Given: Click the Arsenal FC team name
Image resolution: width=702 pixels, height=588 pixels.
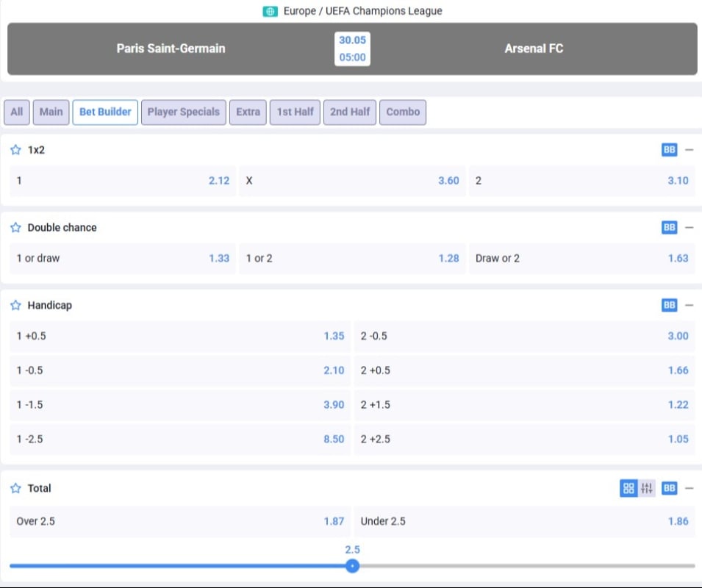Looking at the screenshot, I should (534, 49).
